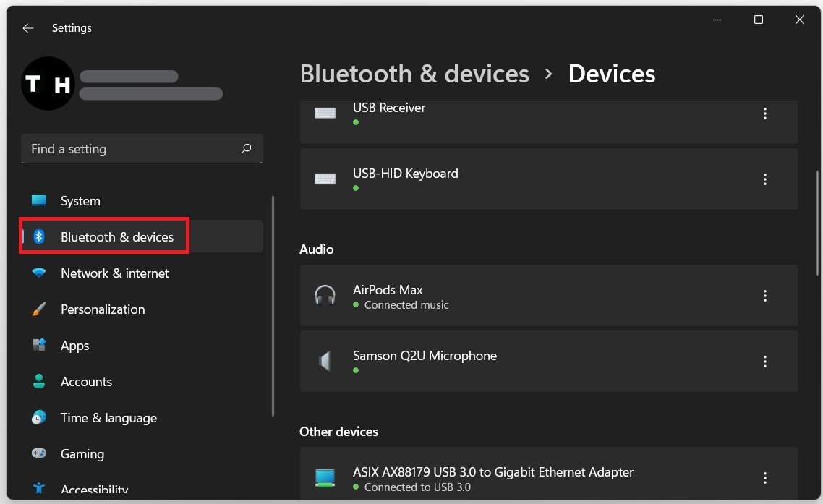
Task: Expand three-dot menu for Samson Q2U Microphone
Action: coord(764,362)
